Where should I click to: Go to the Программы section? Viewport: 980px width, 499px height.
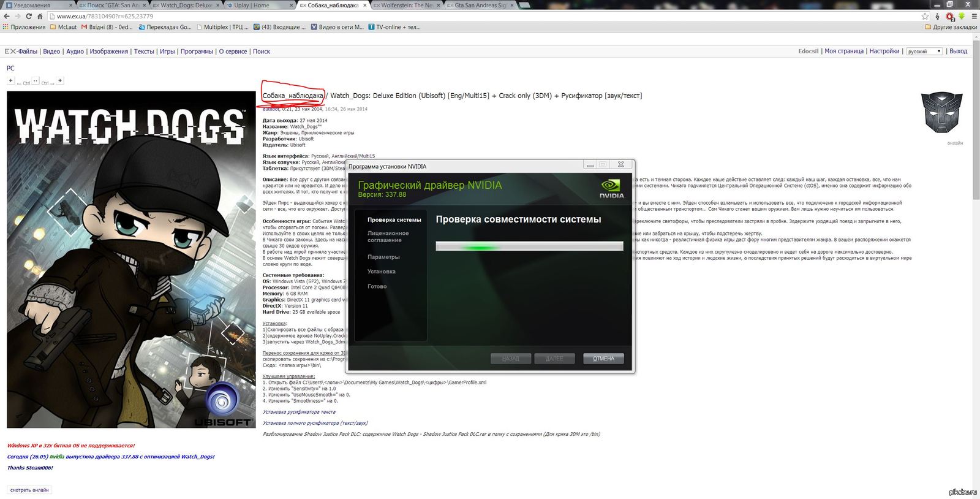197,51
